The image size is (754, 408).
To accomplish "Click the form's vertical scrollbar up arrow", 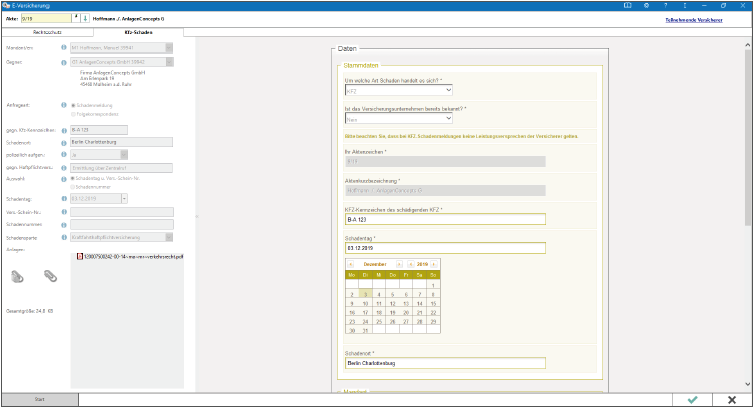I will pos(748,45).
